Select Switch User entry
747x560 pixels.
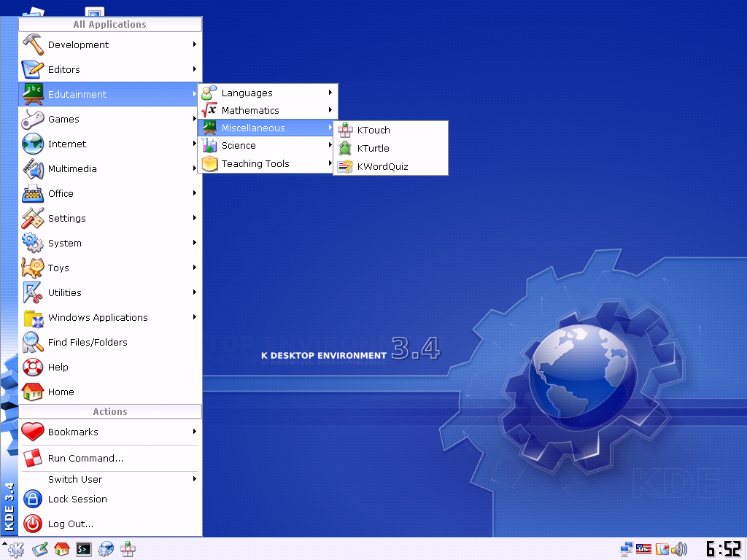click(x=110, y=479)
